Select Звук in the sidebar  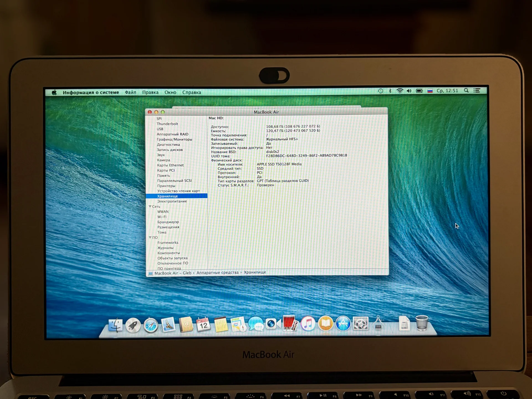(161, 155)
